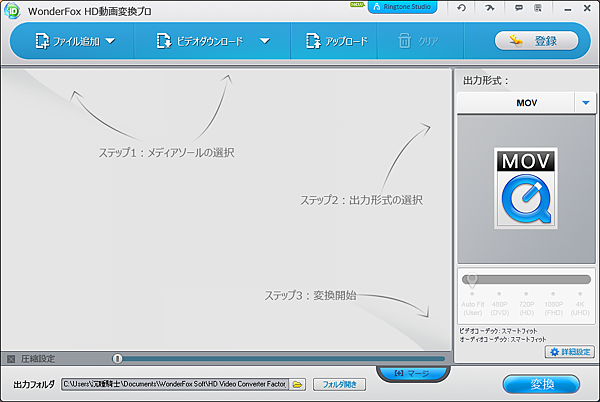Browse output folder with folder icon
Screen dimensions: 600x402
(297, 384)
